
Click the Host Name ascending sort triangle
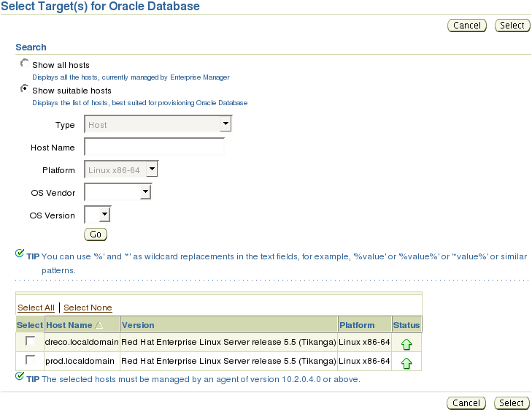(99, 325)
